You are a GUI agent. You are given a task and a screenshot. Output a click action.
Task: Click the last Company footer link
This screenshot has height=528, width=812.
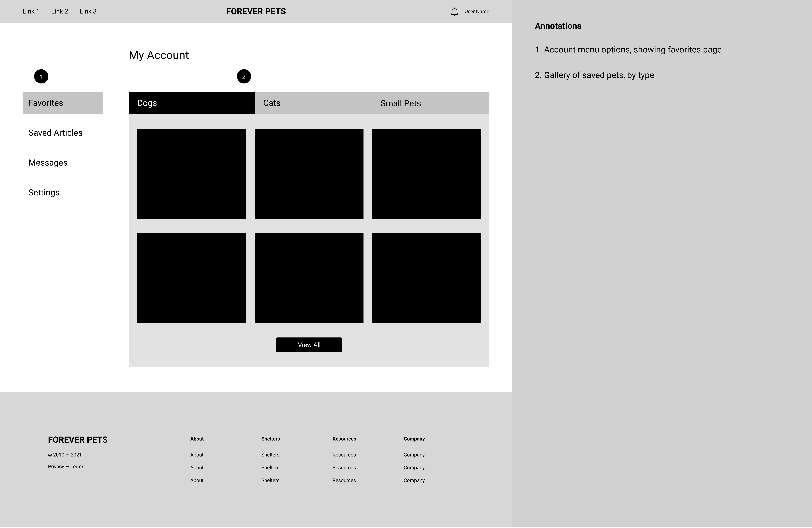[x=414, y=480]
